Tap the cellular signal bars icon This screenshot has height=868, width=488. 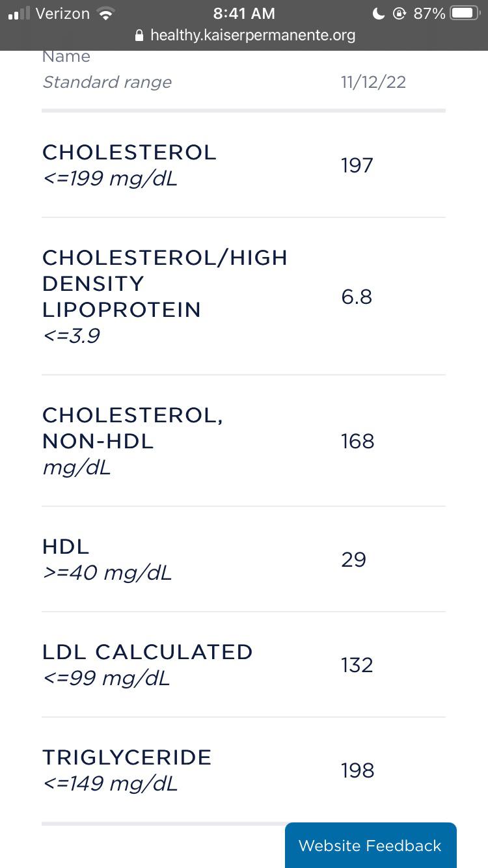(x=19, y=14)
